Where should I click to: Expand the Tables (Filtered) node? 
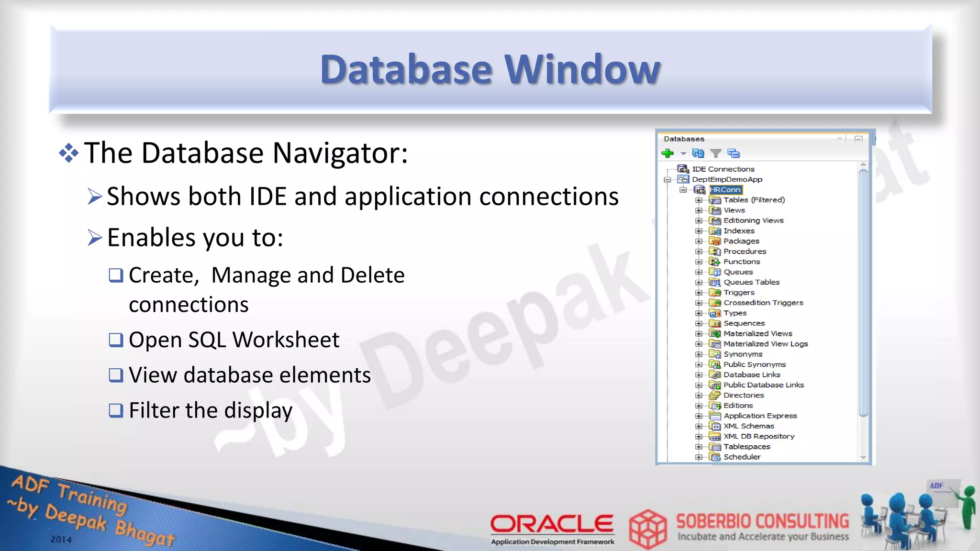[699, 200]
